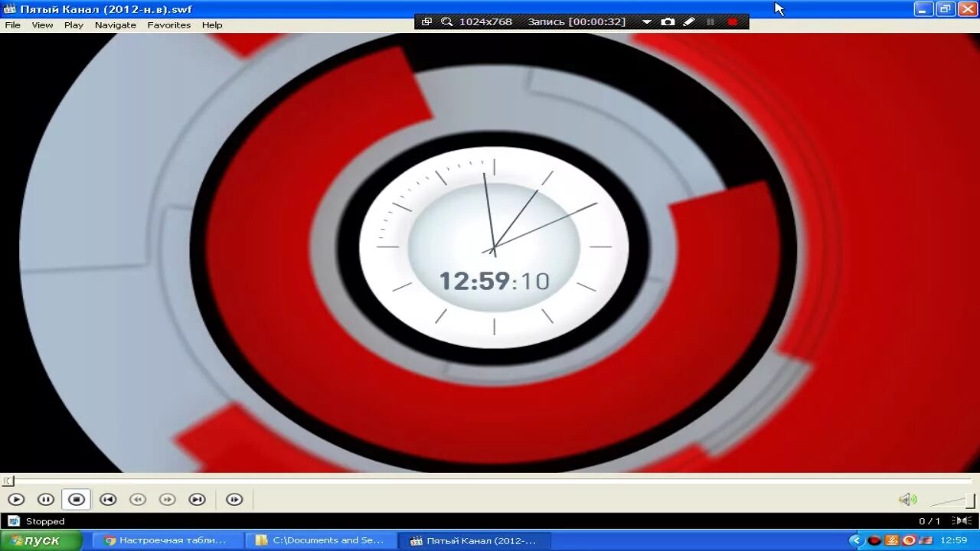
Task: Click the player title bar icon
Action: (x=10, y=9)
